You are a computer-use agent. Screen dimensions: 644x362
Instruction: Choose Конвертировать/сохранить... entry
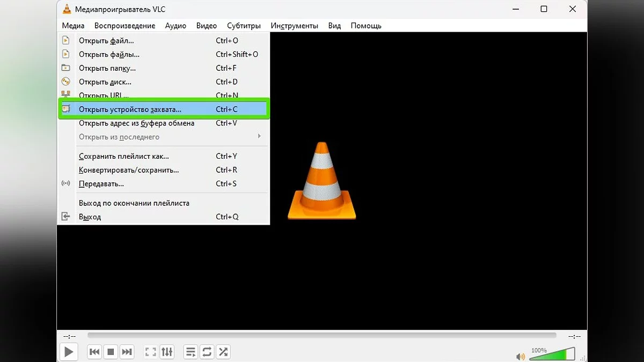coord(163,170)
